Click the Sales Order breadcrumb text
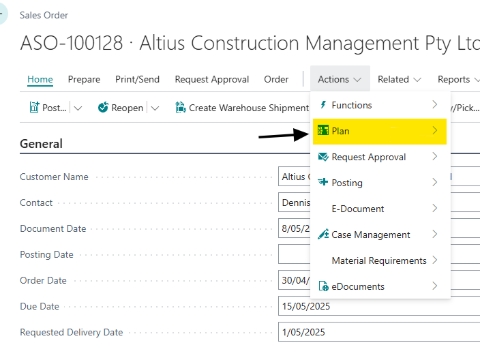Image resolution: width=480 pixels, height=360 pixels. coord(44,15)
